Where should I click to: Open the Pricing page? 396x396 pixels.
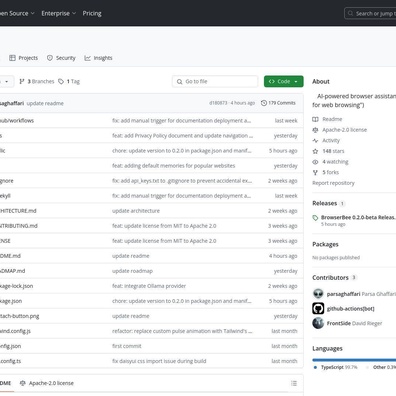coord(92,13)
